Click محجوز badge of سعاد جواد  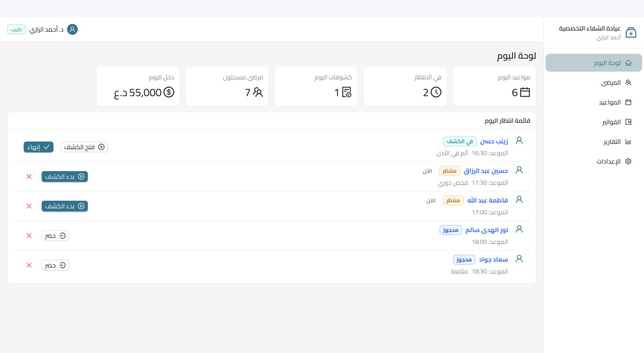(x=464, y=260)
